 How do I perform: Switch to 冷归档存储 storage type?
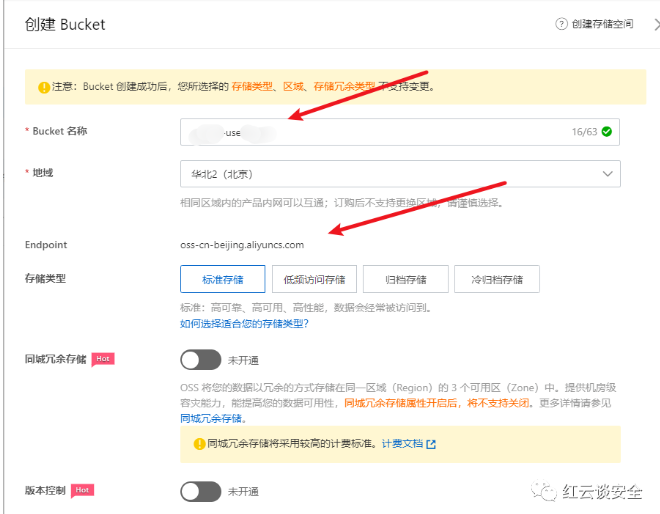click(496, 279)
